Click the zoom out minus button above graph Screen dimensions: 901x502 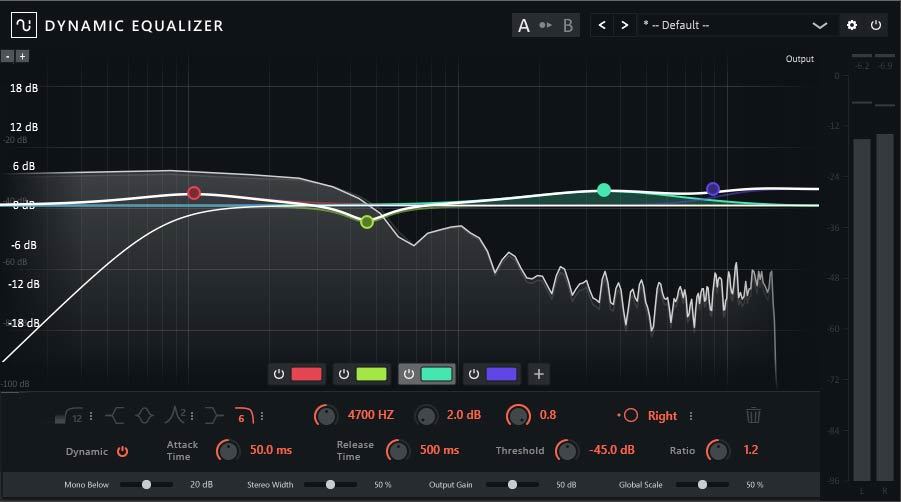[x=7, y=56]
